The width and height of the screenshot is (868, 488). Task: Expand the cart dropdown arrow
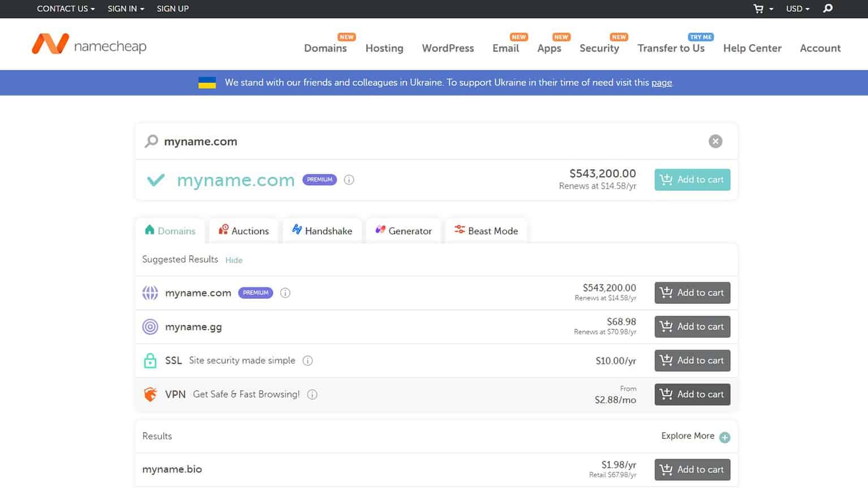[x=771, y=9]
